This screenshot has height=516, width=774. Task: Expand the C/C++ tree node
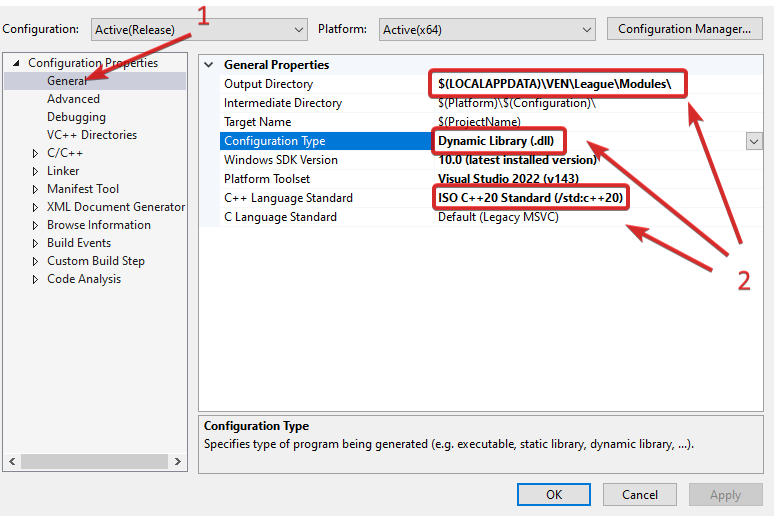[36, 153]
